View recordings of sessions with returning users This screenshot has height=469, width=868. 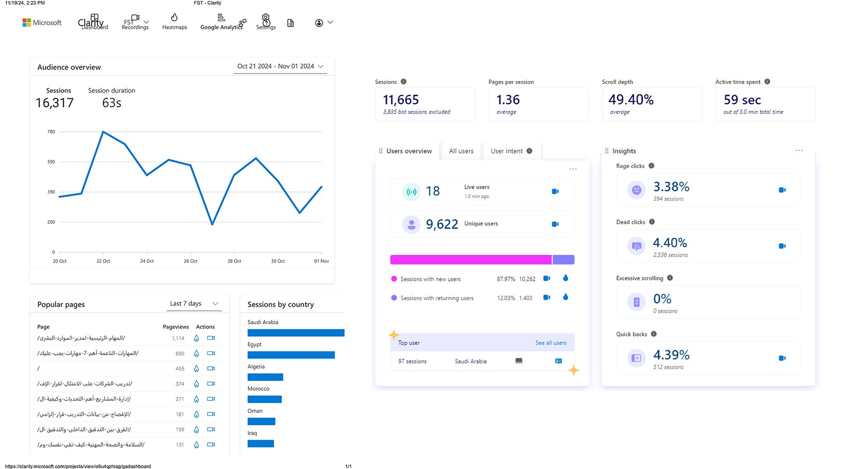pos(546,297)
